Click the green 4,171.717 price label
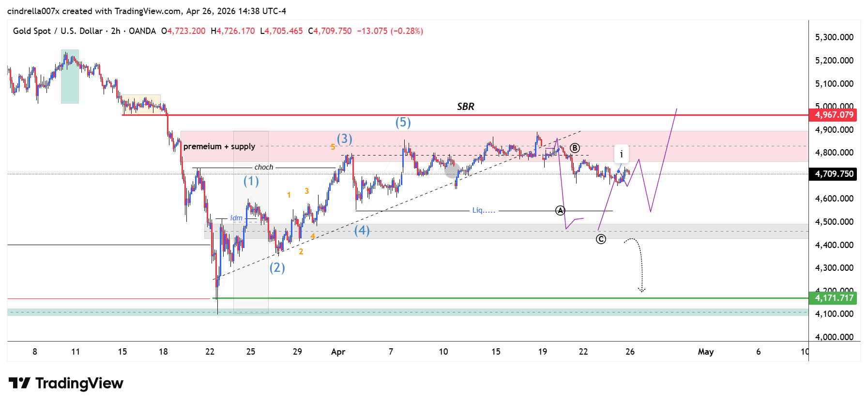Image resolution: width=868 pixels, height=405 pixels. point(833,298)
